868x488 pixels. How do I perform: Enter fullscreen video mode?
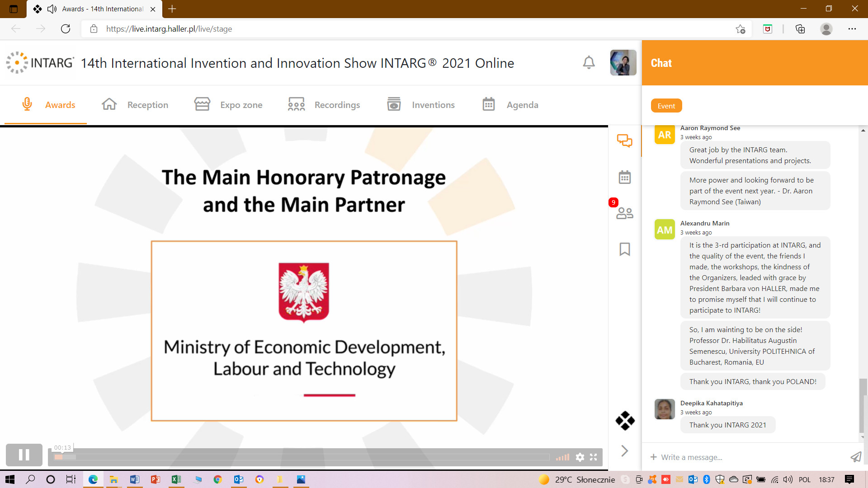[594, 457]
